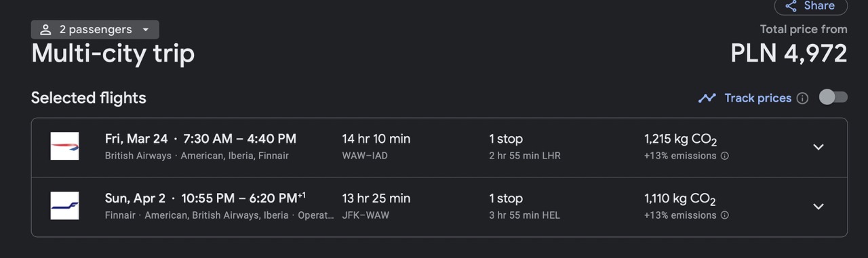Click the emissions info icon for the JFK–WAW flight
This screenshot has height=258, width=868.
tap(724, 215)
